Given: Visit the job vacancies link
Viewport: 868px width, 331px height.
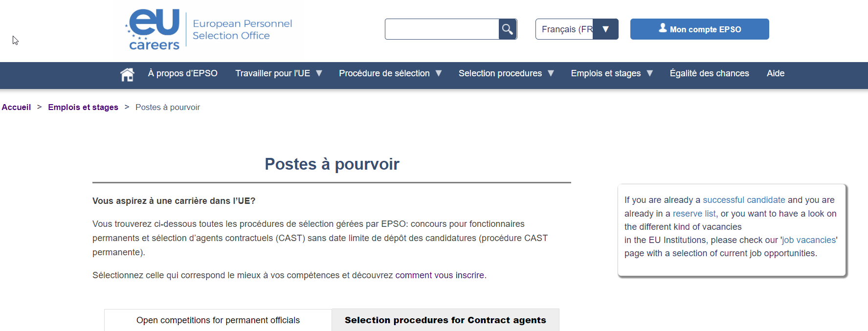Looking at the screenshot, I should coord(809,240).
